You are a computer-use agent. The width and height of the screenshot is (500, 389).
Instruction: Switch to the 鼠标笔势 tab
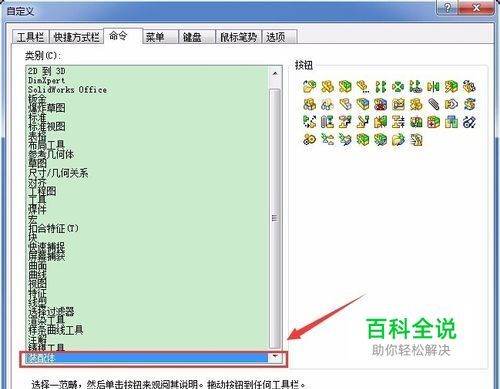[x=239, y=37]
